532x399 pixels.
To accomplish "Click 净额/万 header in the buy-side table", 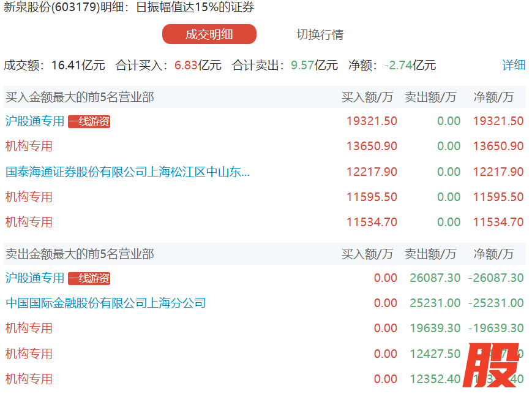I will click(493, 97).
